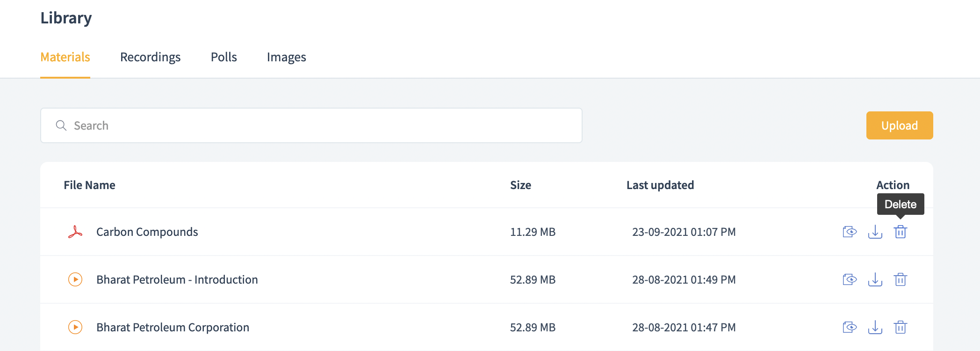Screen dimensions: 980x351
Task: Download the Carbon Compounds file
Action: tap(875, 232)
